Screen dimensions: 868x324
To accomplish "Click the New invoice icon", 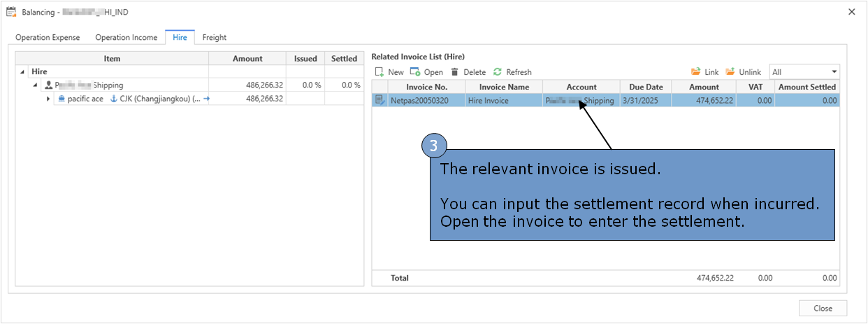I will (379, 72).
